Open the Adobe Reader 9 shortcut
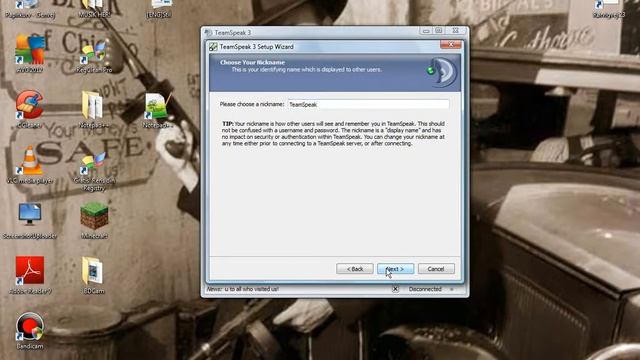Viewport: 640px width, 360px height. tap(30, 274)
